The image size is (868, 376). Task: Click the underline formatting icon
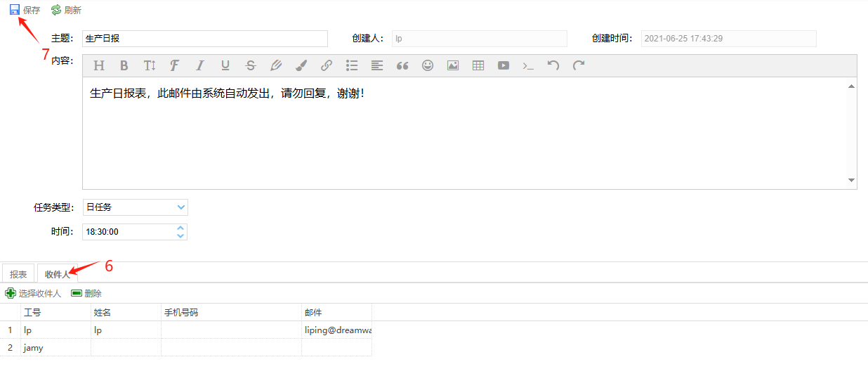(225, 65)
